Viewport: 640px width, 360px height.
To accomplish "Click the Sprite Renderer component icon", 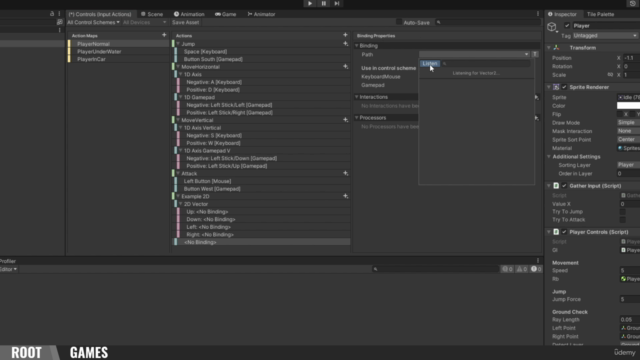I will click(556, 87).
